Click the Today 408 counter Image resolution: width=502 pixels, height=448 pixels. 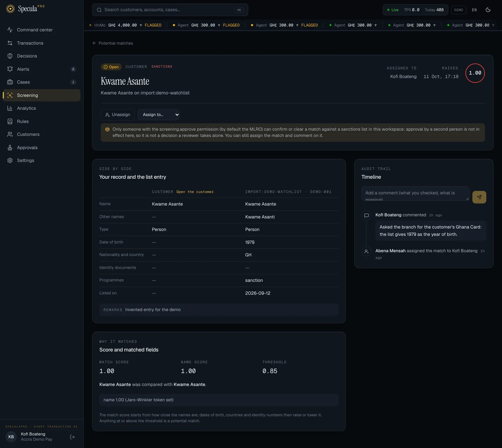click(434, 10)
